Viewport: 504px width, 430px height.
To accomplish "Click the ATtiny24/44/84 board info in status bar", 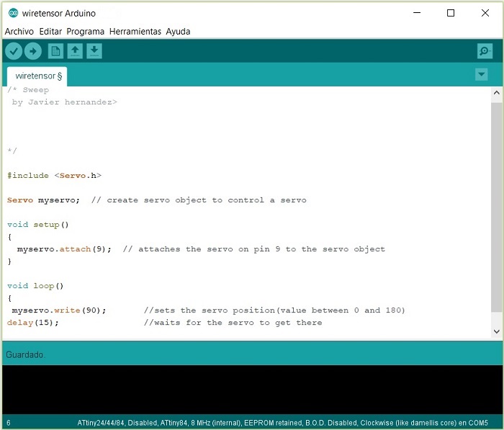I will point(282,423).
